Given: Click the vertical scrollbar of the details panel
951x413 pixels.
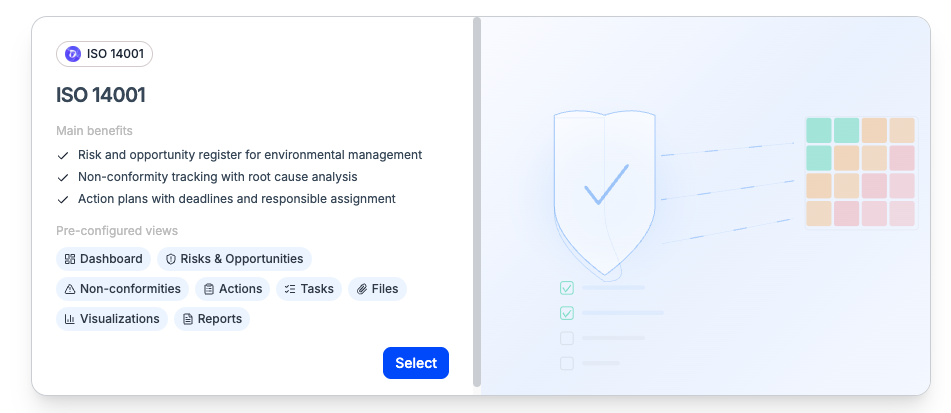Looking at the screenshot, I should pyautogui.click(x=477, y=202).
